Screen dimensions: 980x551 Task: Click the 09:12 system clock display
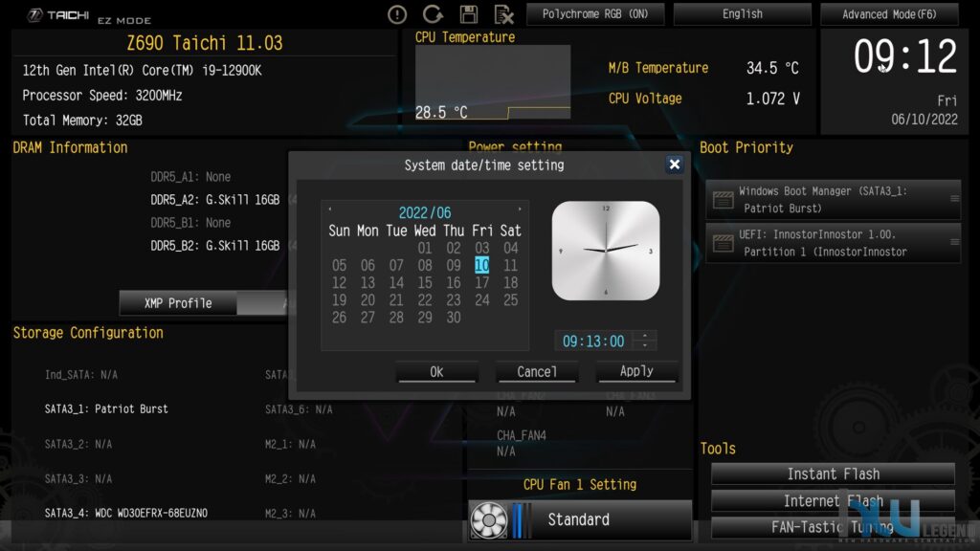905,56
